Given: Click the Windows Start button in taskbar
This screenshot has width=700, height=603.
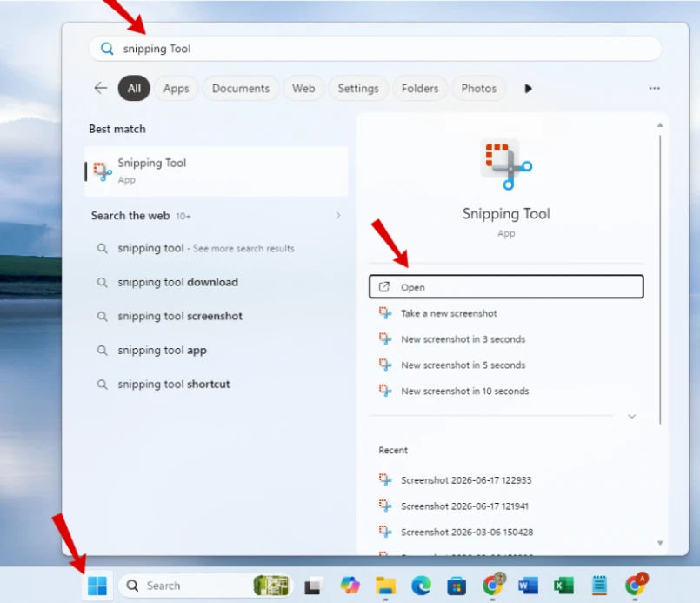Looking at the screenshot, I should (97, 586).
